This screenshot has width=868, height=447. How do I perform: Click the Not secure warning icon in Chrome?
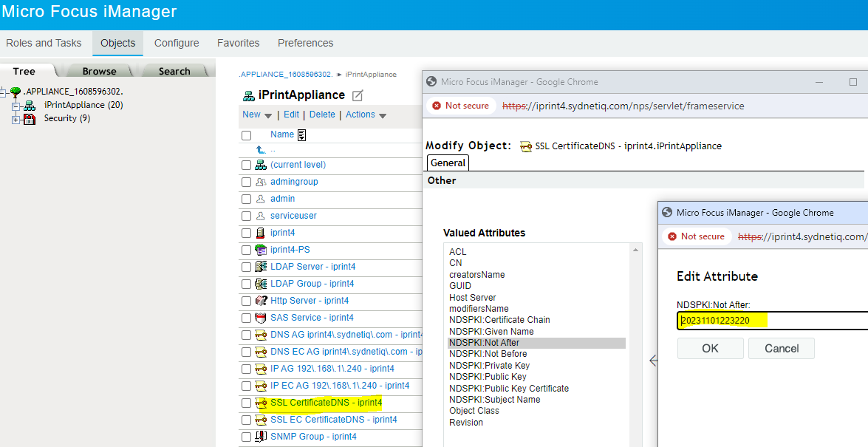click(x=438, y=105)
